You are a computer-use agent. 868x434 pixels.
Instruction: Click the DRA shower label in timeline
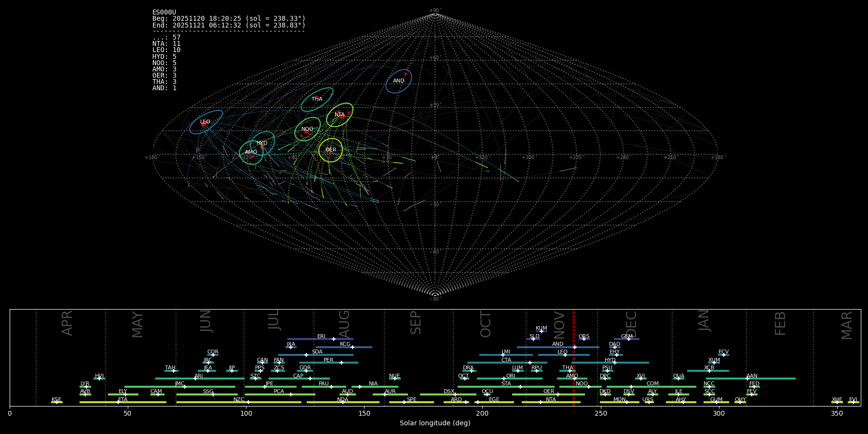pyautogui.click(x=468, y=368)
